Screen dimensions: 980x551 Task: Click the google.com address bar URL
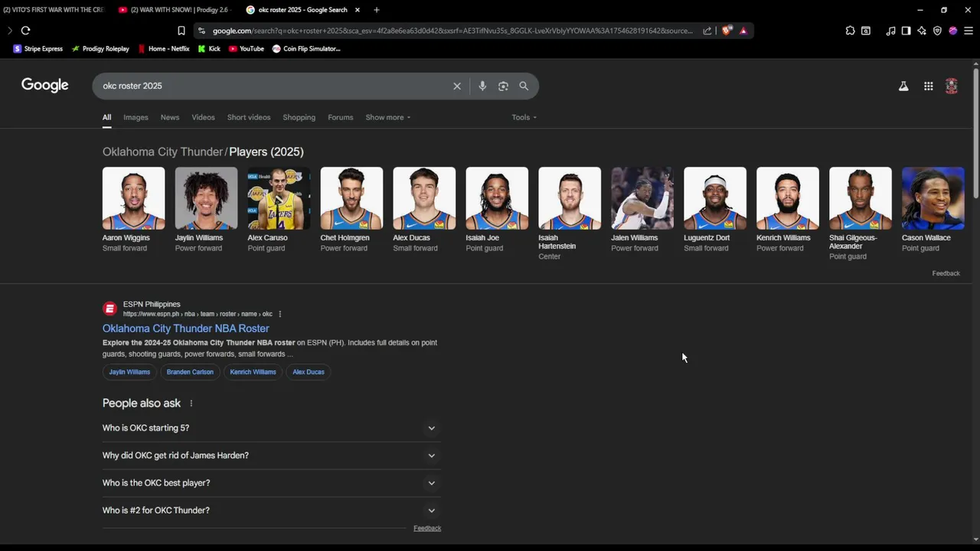click(x=452, y=31)
